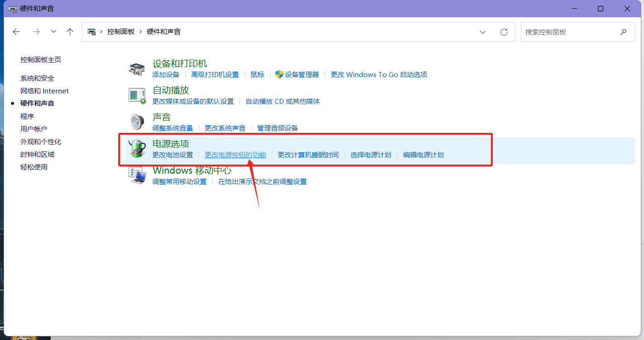Select 网络和 Internet in the sidebar
644x340 pixels.
point(44,91)
